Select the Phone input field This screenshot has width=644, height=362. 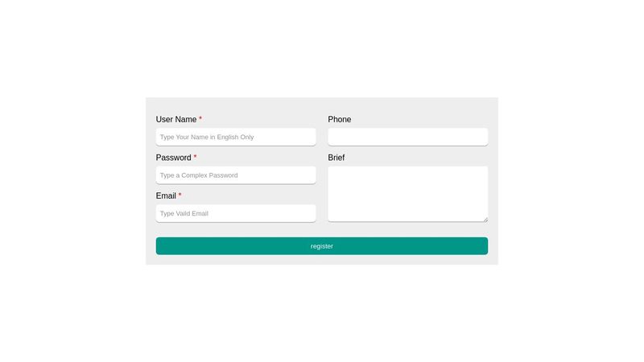(407, 137)
